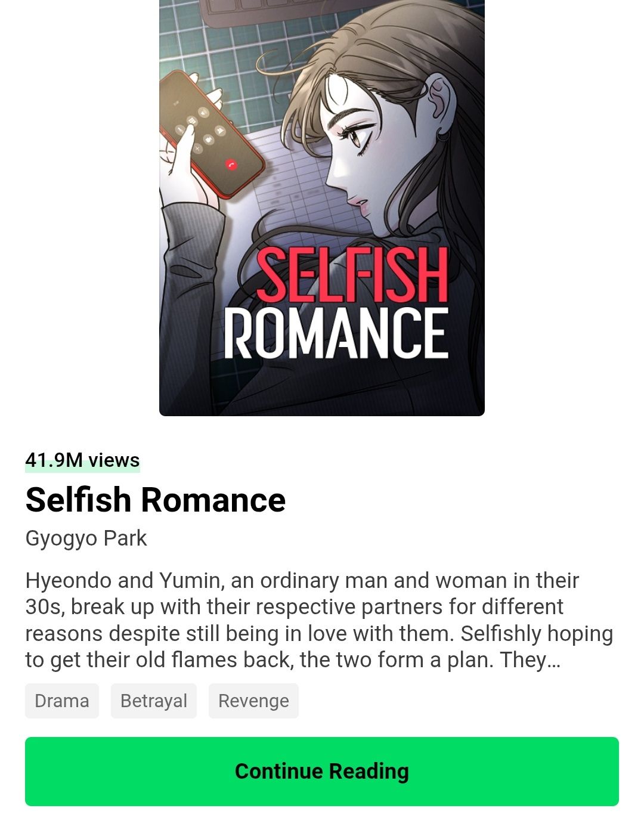This screenshot has width=644, height=830.
Task: Click the red SELFISH text on cover
Action: click(x=352, y=274)
